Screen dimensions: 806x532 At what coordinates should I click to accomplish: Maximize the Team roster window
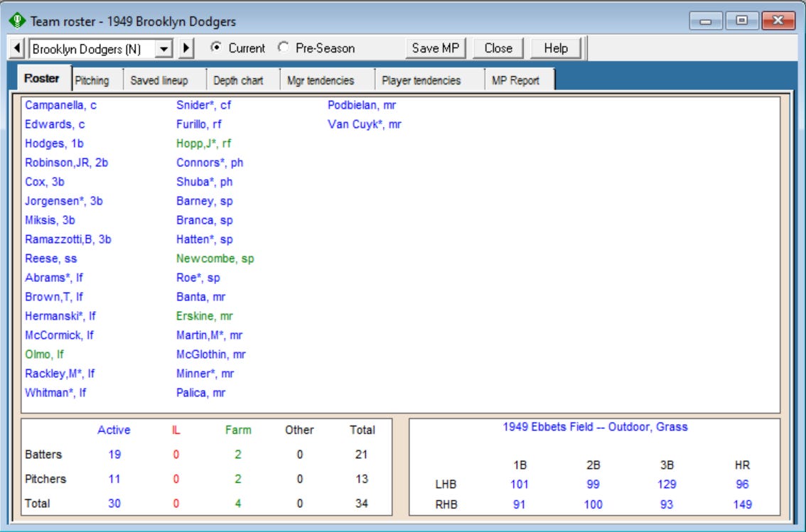click(x=741, y=21)
